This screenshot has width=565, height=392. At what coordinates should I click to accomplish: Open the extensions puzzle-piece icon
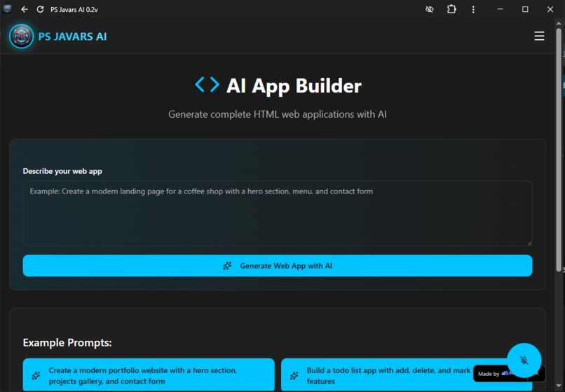pyautogui.click(x=451, y=9)
